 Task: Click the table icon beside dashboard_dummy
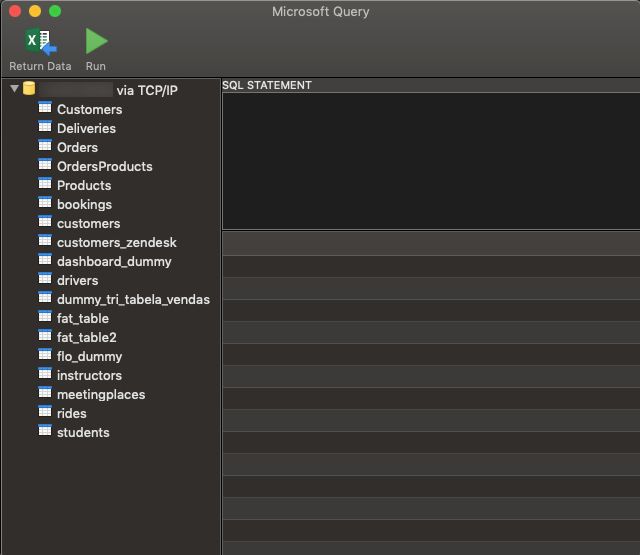(45, 259)
